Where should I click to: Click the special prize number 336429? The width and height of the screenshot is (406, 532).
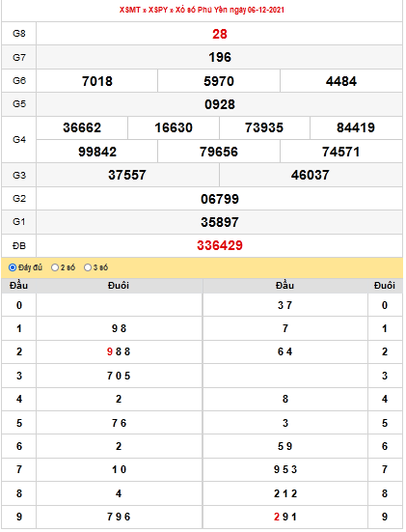pyautogui.click(x=220, y=245)
